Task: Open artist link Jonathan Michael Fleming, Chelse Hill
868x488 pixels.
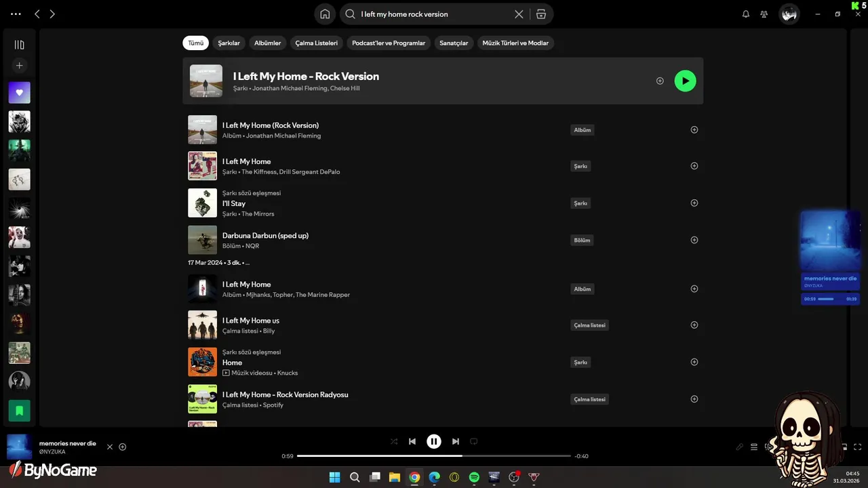Action: [306, 88]
